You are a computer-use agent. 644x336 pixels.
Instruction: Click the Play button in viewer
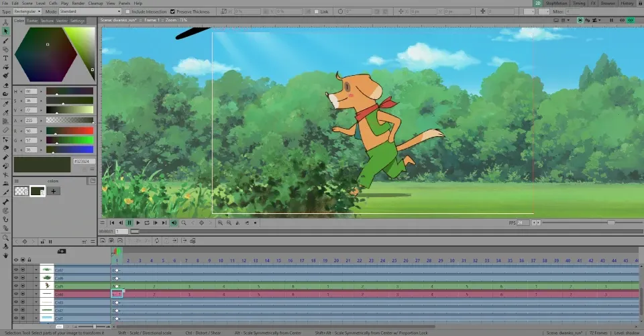pyautogui.click(x=138, y=223)
